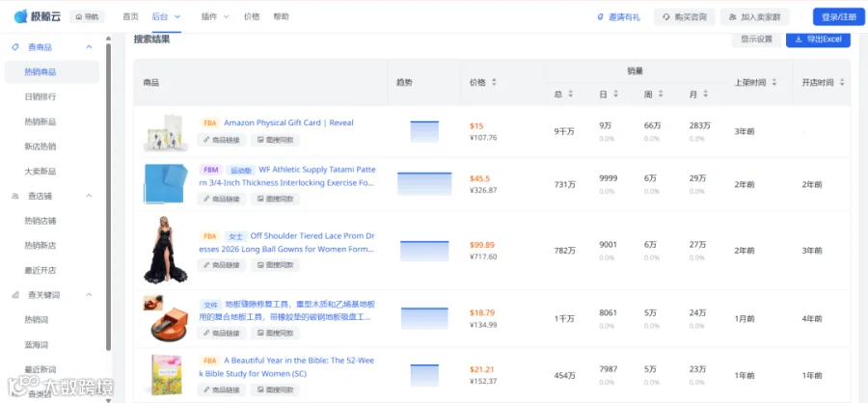This screenshot has width=868, height=403.
Task: Sort by 开店时间 store open icon
Action: pos(841,82)
